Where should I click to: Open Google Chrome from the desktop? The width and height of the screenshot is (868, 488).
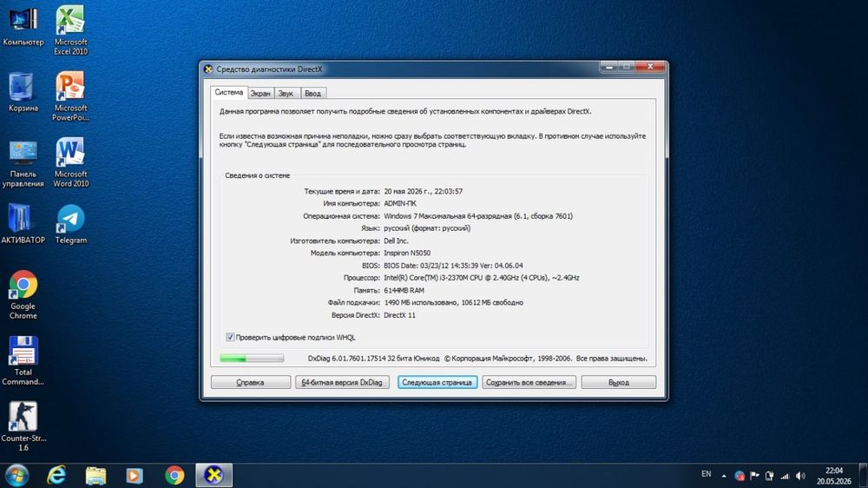coord(23,294)
